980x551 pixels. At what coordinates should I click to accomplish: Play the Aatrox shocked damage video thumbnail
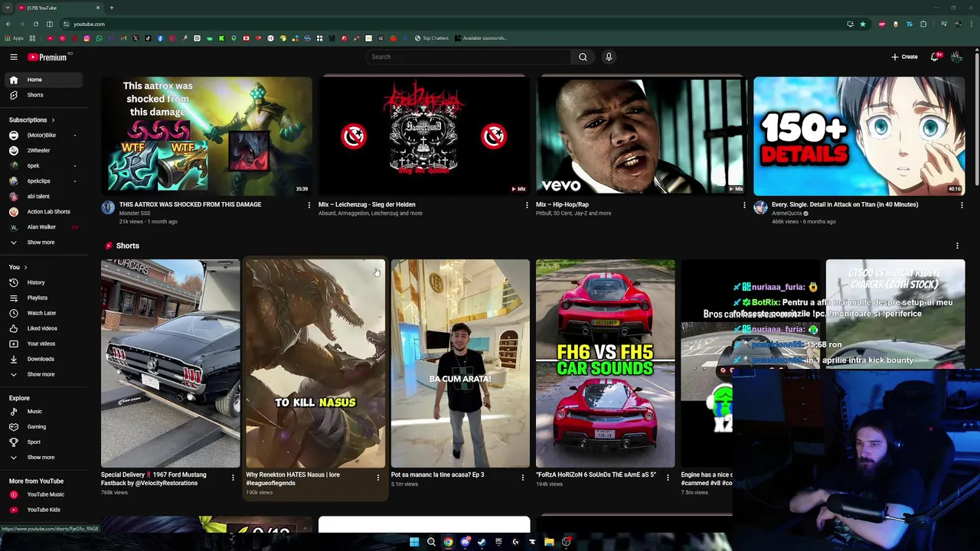click(x=207, y=135)
